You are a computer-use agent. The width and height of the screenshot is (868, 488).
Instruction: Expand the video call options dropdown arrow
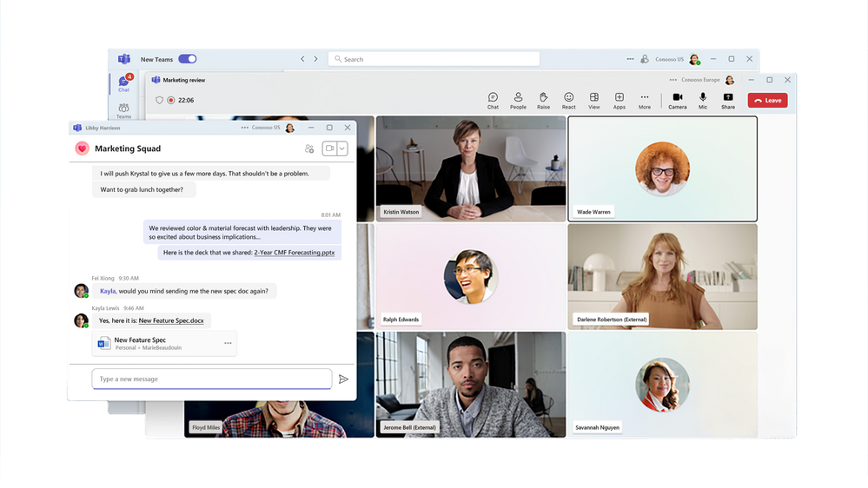click(x=342, y=148)
